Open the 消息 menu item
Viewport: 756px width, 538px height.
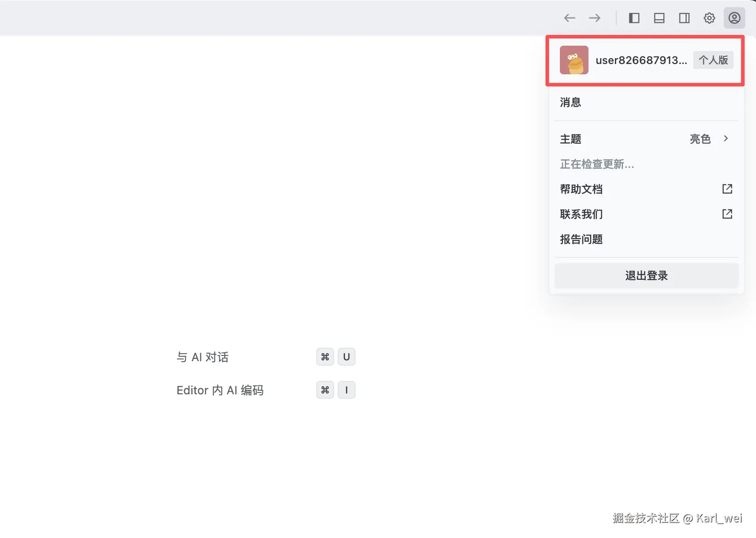click(646, 102)
